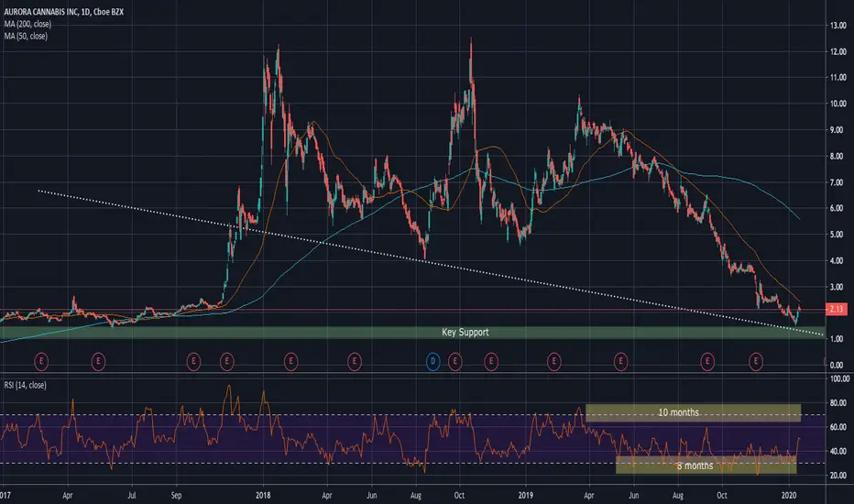Click the 13.00 price axis label

point(838,25)
